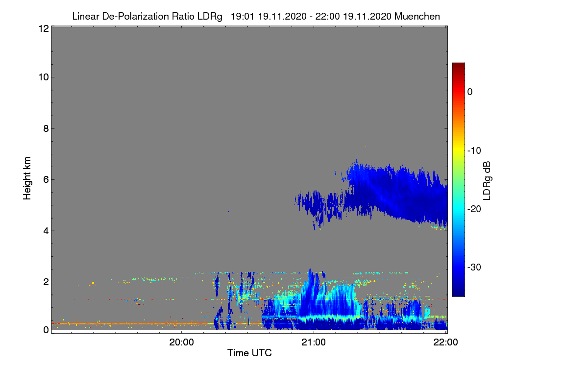Click the 21:00 time tick label
Viewport: 588px width, 392px height.
(314, 343)
